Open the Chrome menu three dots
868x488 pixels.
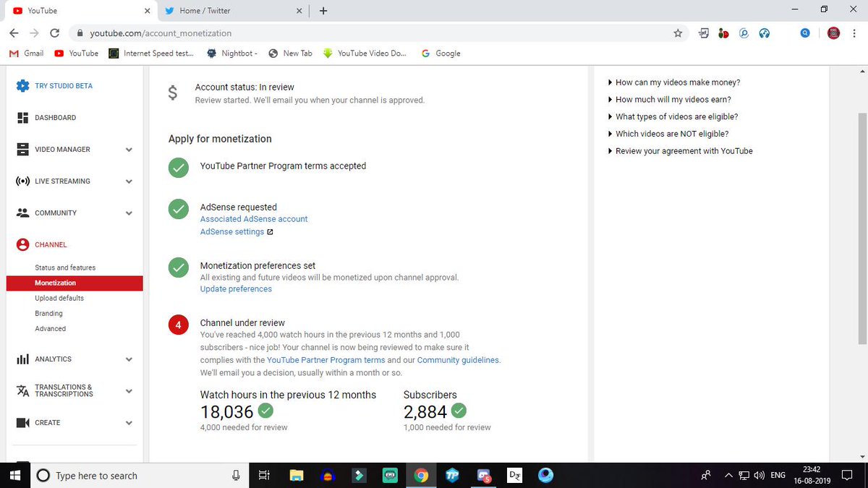[855, 33]
